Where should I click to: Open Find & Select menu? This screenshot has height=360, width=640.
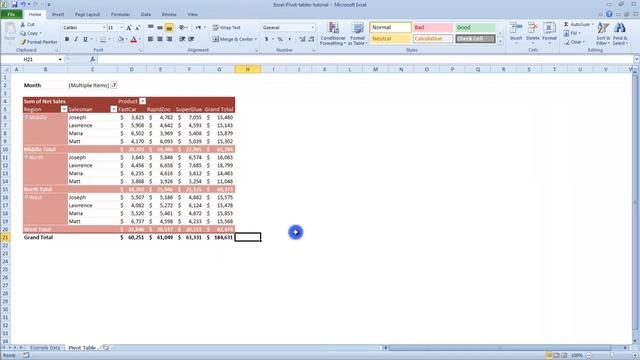click(620, 34)
